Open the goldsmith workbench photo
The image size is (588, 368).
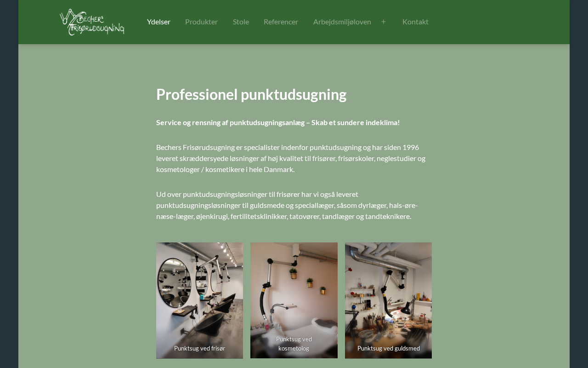[388, 300]
